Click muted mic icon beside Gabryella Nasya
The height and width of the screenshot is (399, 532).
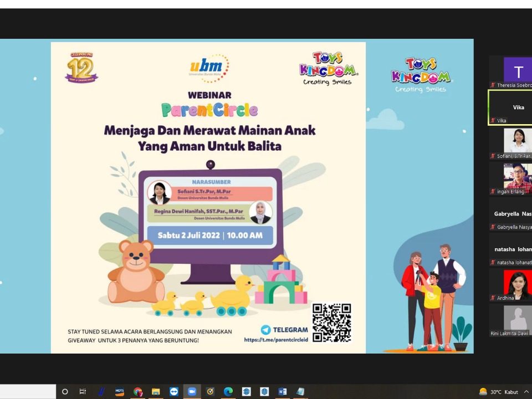493,227
